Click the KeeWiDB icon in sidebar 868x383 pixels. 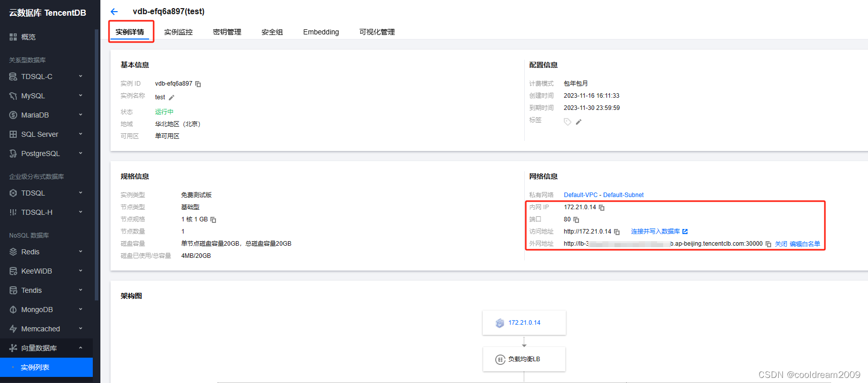(13, 271)
